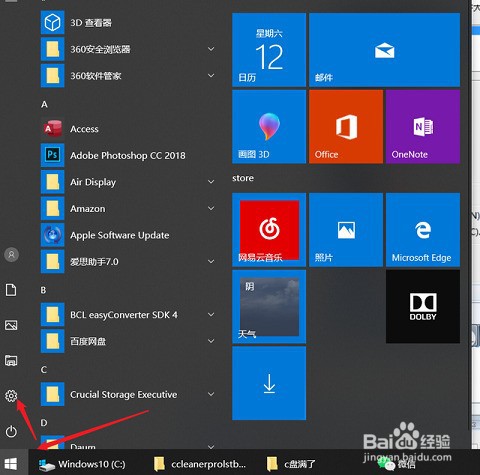Open the Microsoft Edge tile
The image size is (480, 475).
423,230
